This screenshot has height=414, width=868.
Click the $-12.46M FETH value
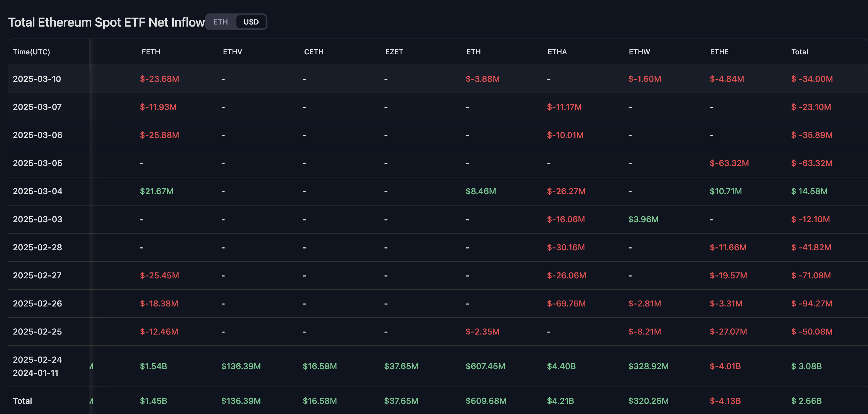point(159,332)
